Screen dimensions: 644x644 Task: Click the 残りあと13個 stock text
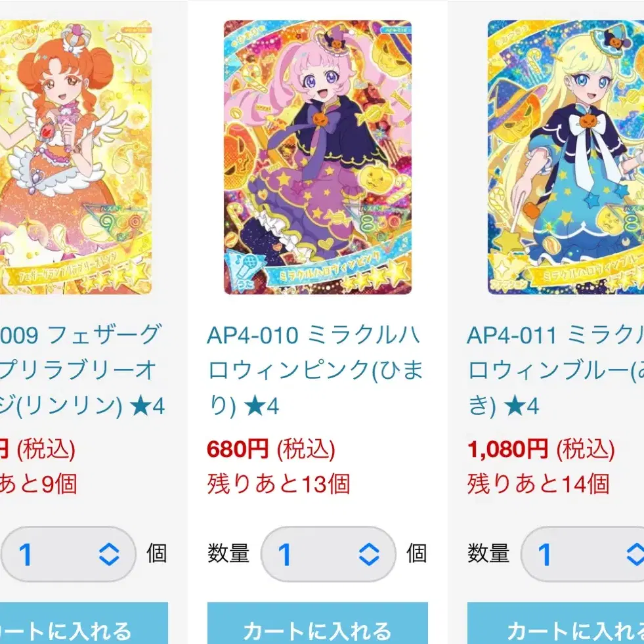(x=278, y=483)
